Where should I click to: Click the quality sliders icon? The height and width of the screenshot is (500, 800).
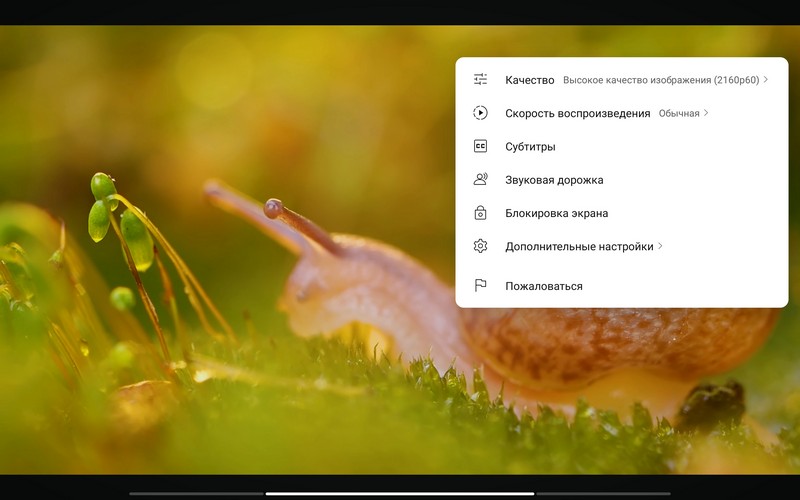(480, 80)
